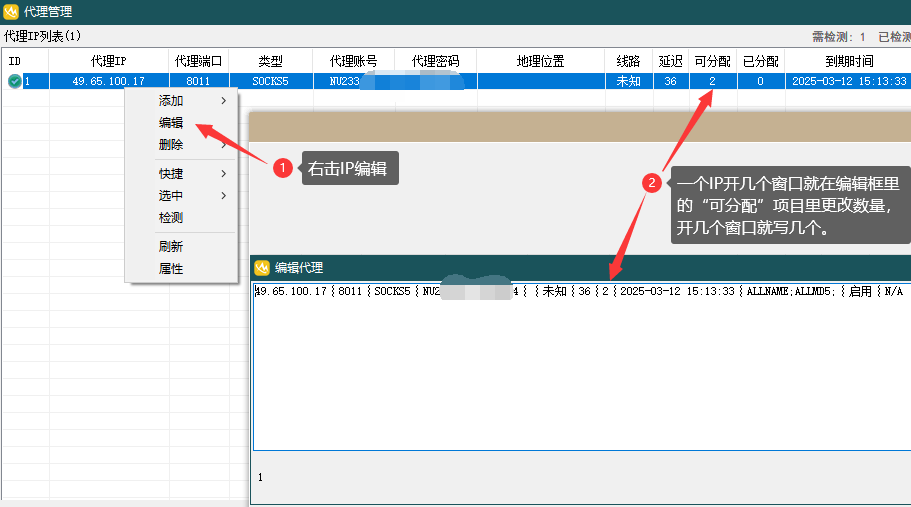The image size is (911, 507).
Task: Select 编辑 from the context menu
Action: click(x=171, y=123)
